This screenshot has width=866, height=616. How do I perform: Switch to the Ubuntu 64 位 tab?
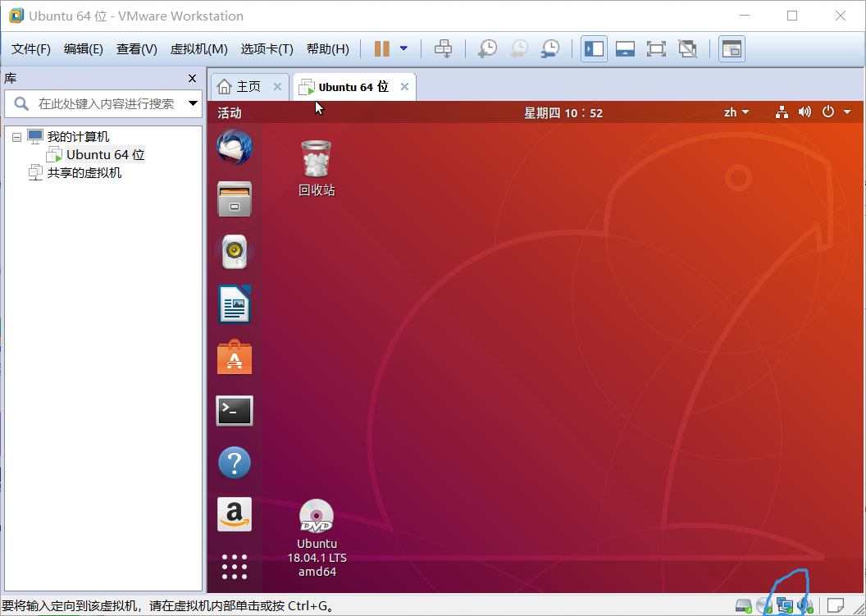point(353,87)
